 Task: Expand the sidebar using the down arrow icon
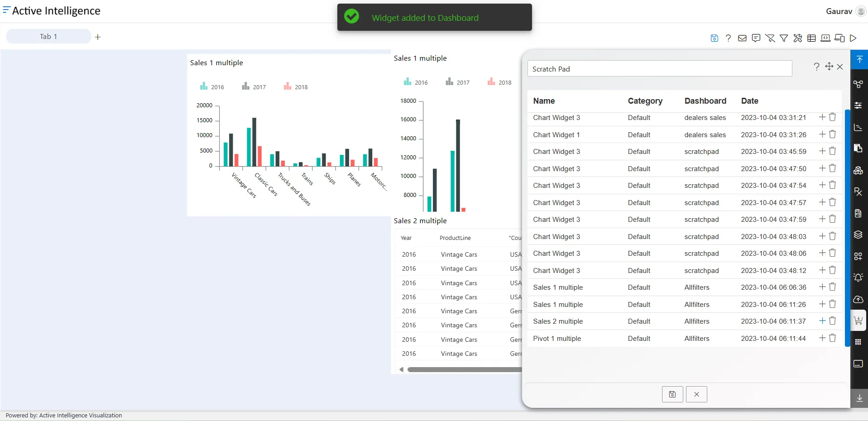tap(859, 398)
